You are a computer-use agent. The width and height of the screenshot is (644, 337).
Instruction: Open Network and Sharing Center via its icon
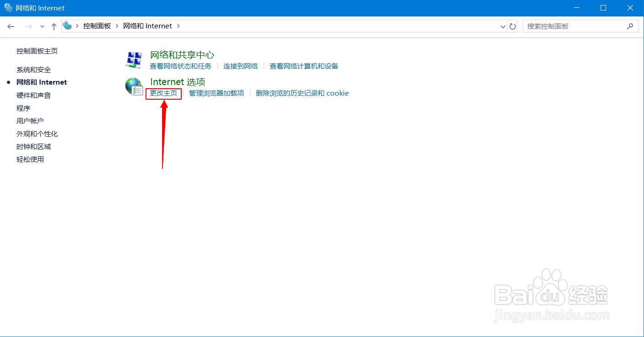tap(133, 59)
